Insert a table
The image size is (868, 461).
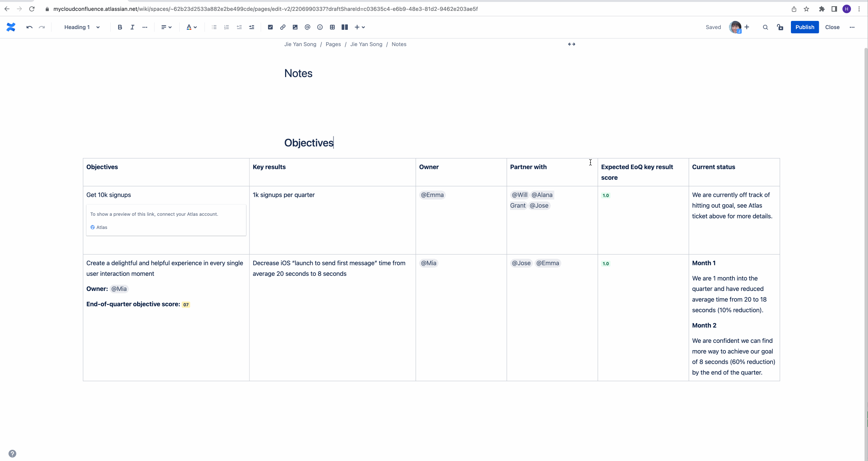tap(332, 27)
